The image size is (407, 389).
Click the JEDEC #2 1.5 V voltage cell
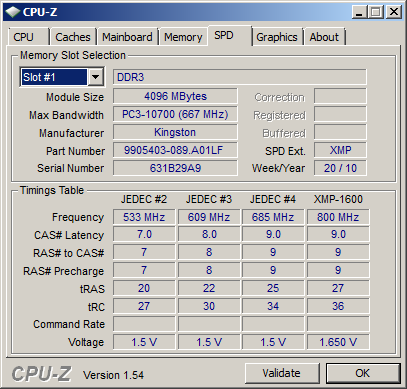144,342
